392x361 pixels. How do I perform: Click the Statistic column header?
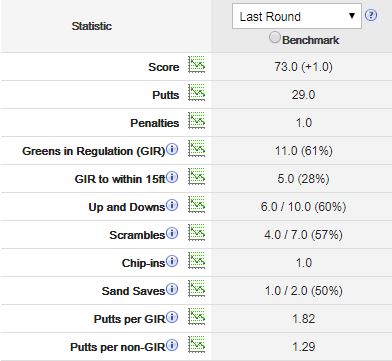pos(92,26)
